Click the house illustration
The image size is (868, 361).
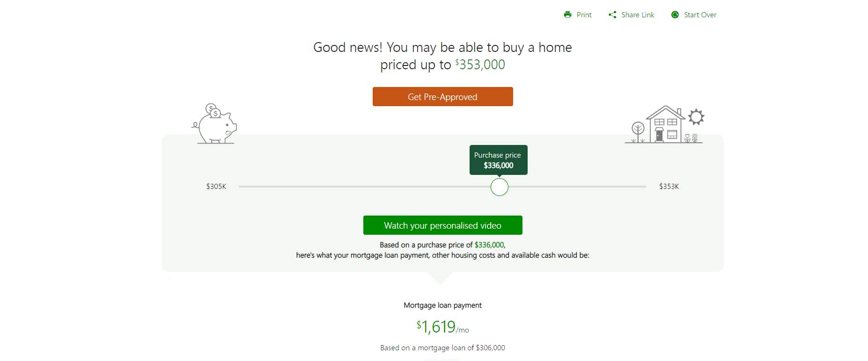[x=665, y=123]
